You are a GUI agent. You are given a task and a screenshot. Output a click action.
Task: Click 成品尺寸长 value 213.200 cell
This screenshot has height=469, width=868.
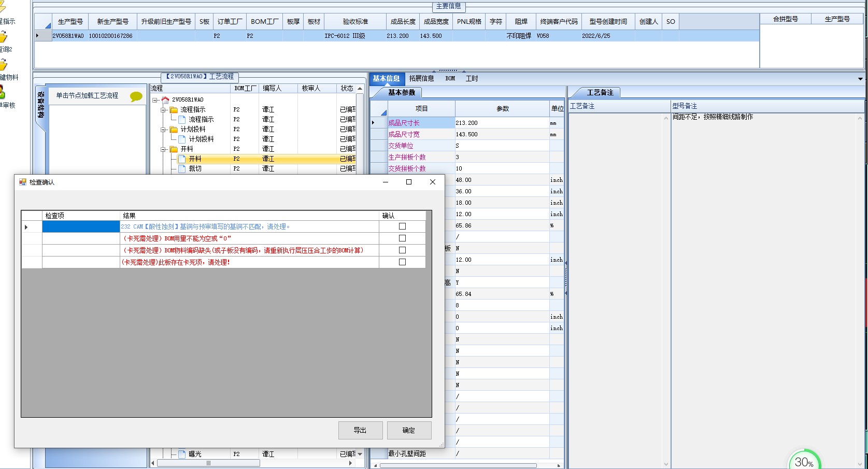pyautogui.click(x=502, y=123)
